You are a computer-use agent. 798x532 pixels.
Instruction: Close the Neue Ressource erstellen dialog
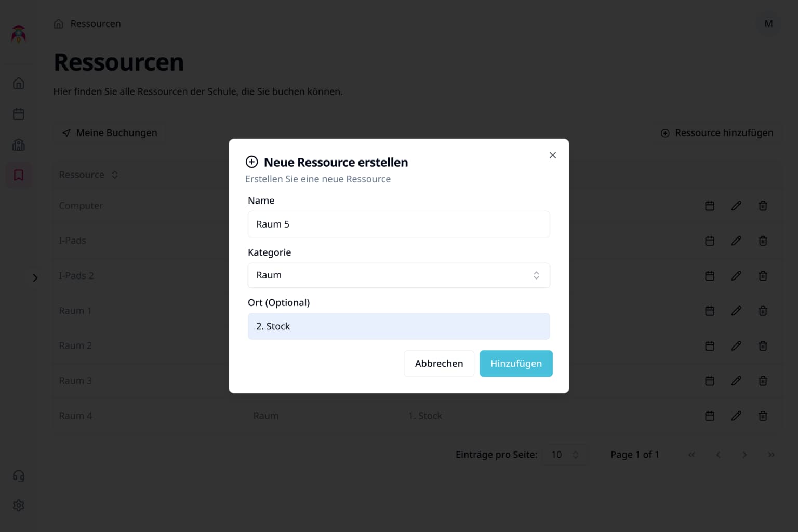[553, 155]
